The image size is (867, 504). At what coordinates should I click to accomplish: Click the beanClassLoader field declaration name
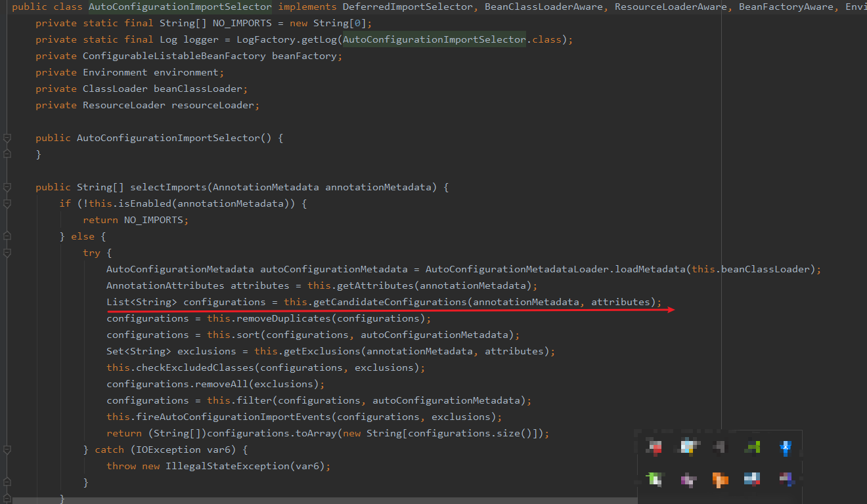pyautogui.click(x=198, y=89)
